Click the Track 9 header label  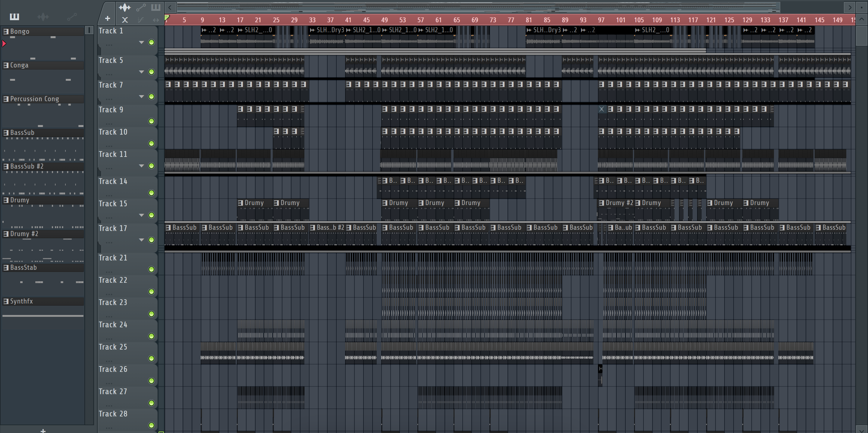111,109
